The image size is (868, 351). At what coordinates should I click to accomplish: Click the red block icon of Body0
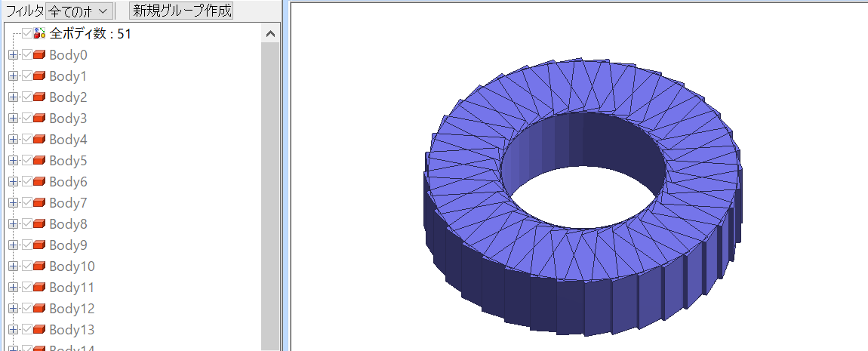tap(38, 55)
